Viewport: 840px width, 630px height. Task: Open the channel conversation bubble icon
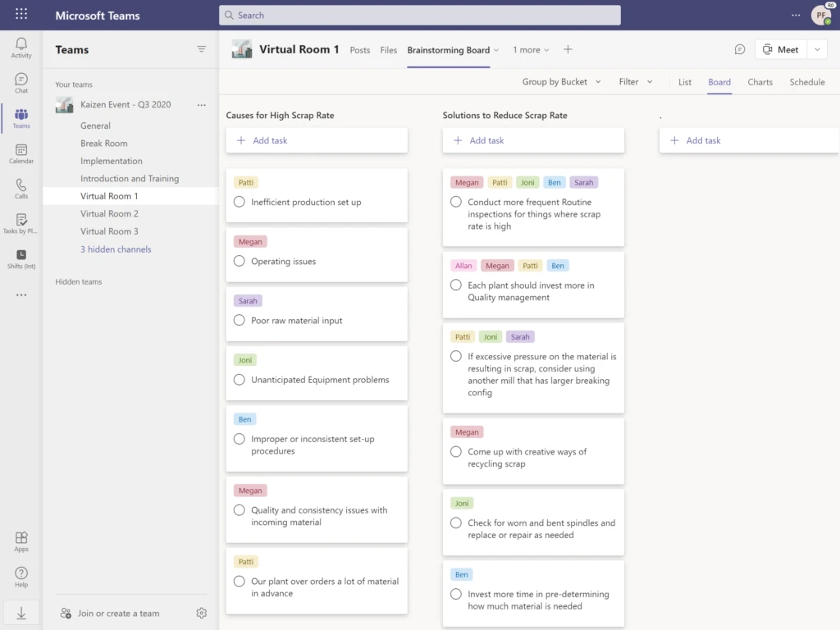point(739,49)
